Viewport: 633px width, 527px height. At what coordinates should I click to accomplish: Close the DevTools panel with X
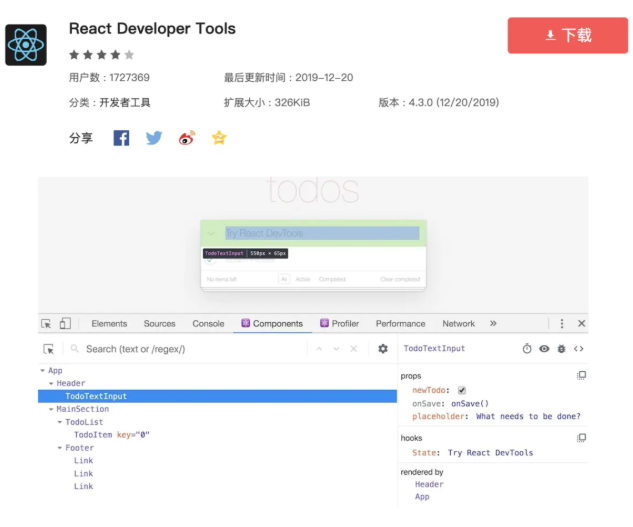(581, 323)
